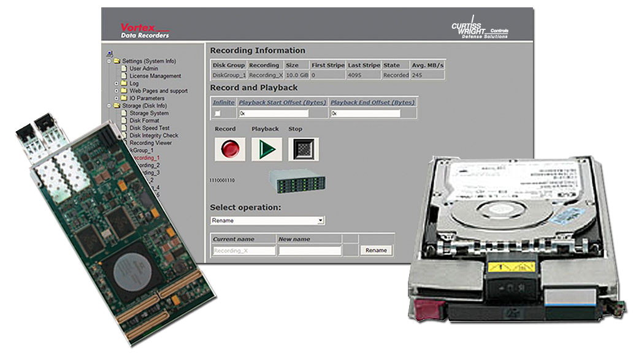This screenshot has height=353, width=644.
Task: Enable the Infinite checkbox
Action: pos(217,113)
